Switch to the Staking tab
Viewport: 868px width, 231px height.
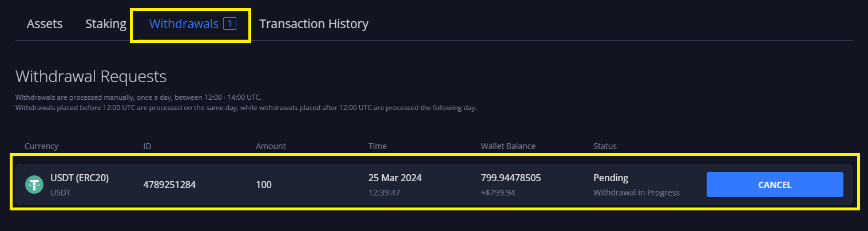106,24
